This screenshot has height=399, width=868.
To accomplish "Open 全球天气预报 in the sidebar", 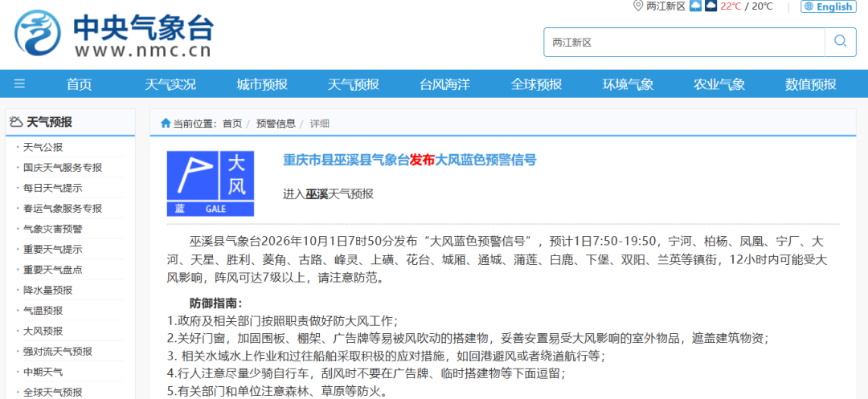I will click(x=53, y=393).
